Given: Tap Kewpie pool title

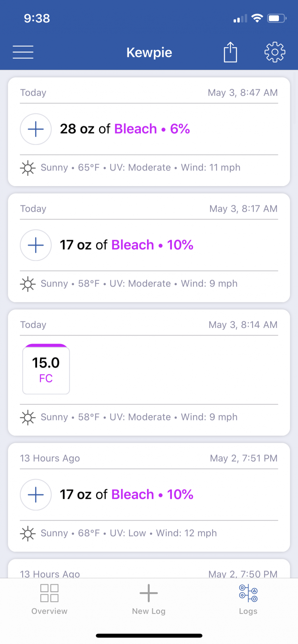Looking at the screenshot, I should point(149,52).
